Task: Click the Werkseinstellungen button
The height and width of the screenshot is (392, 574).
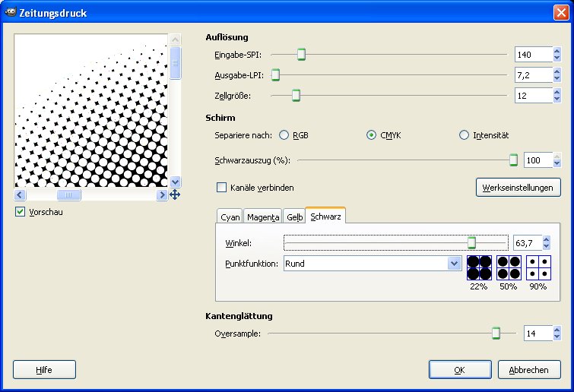Action: tap(518, 188)
